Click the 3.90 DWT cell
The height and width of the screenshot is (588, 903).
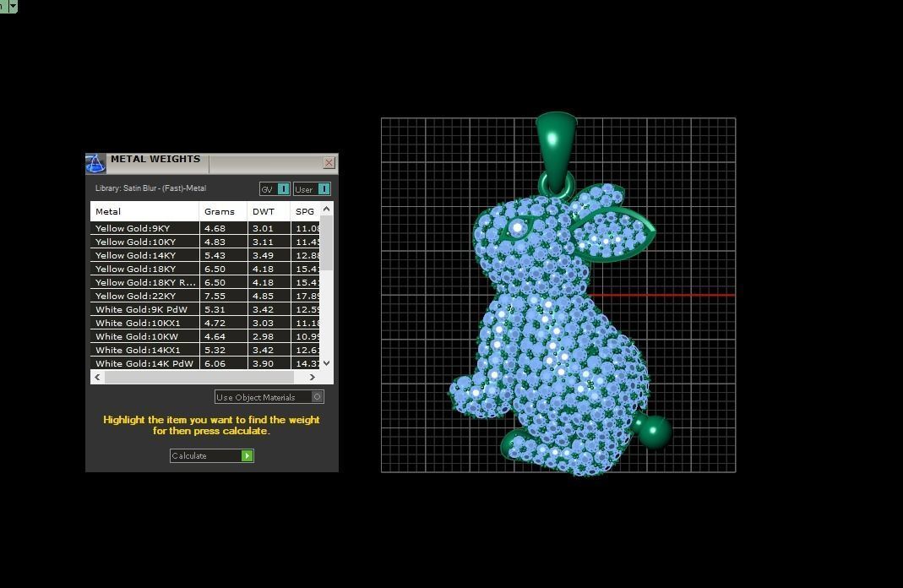269,363
